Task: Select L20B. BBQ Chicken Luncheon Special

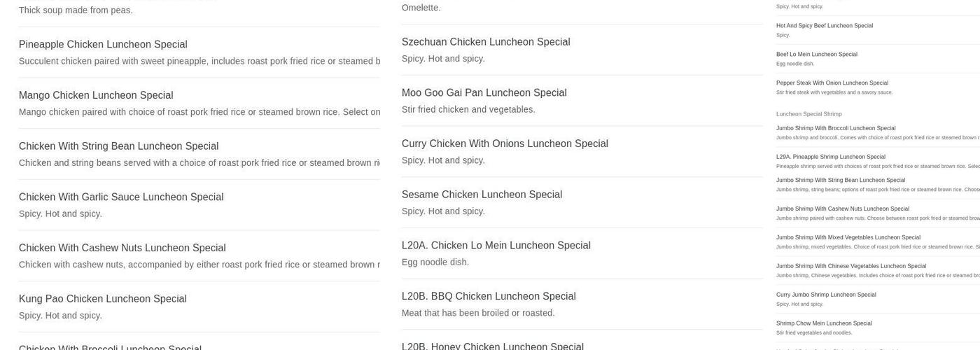Action: [x=489, y=296]
